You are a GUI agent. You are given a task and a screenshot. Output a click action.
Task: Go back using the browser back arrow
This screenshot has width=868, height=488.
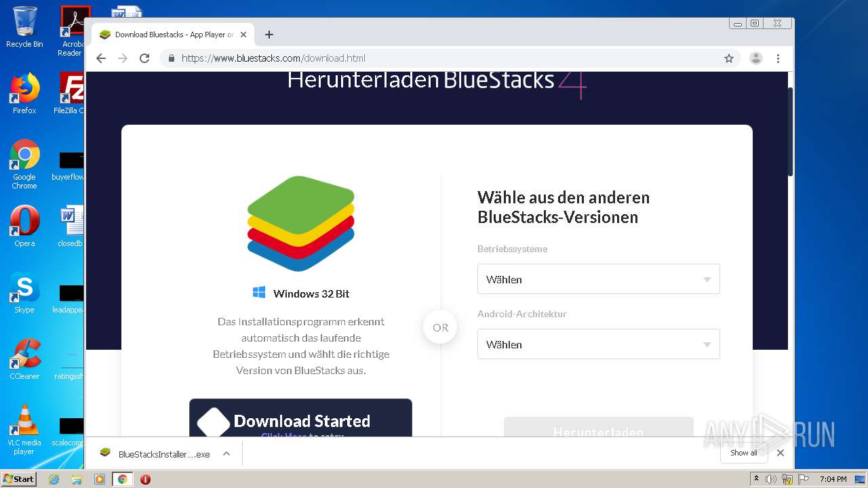[101, 58]
